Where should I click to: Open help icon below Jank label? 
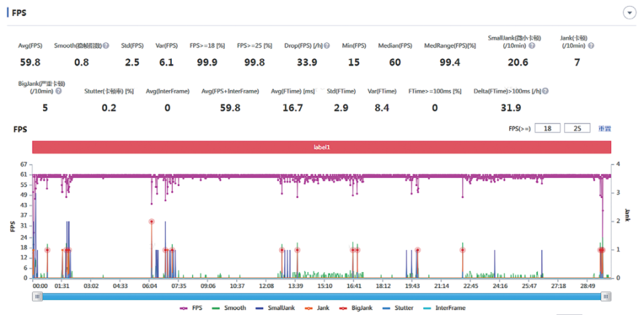(x=590, y=46)
